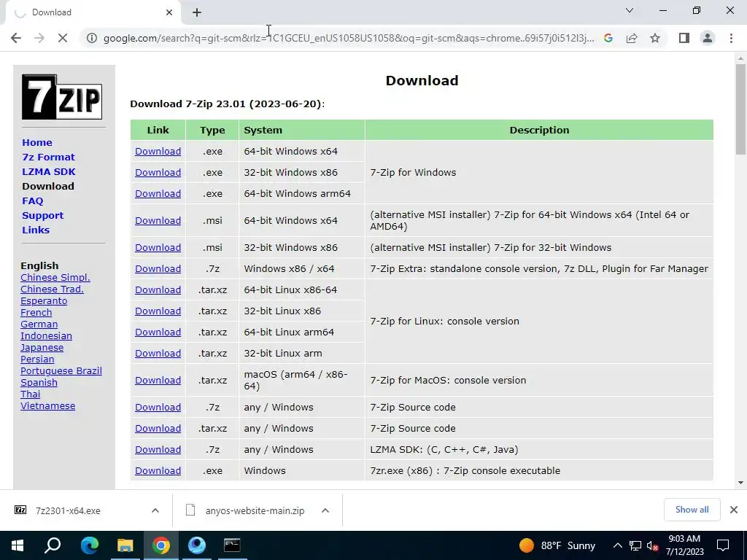The height and width of the screenshot is (560, 747).
Task: Open File Explorer from taskbar
Action: [125, 545]
